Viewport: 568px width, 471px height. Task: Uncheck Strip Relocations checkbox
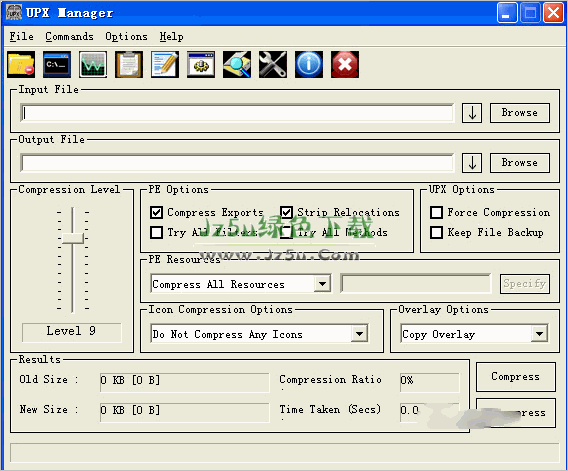click(x=286, y=212)
